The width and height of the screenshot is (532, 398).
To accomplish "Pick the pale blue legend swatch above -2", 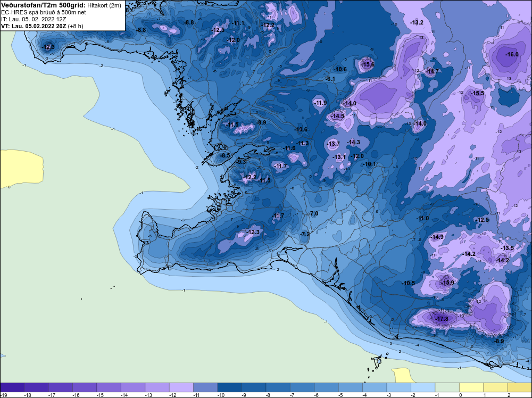I will (423, 387).
